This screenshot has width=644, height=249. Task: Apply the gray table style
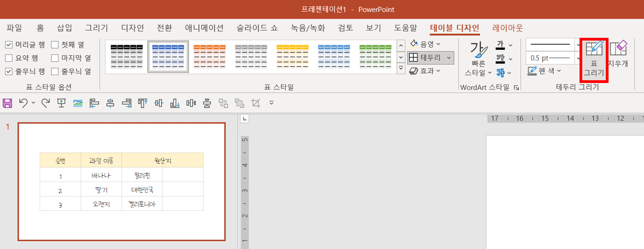click(251, 56)
